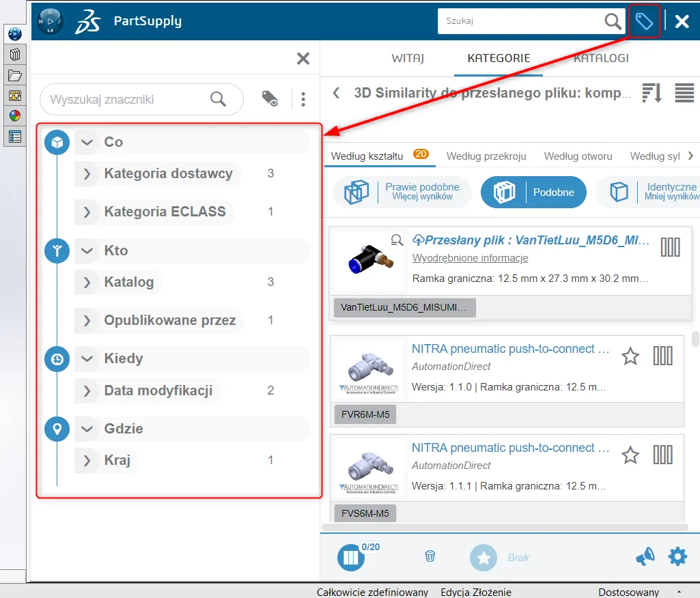The width and height of the screenshot is (700, 598).
Task: Select Podobne similarity level
Action: click(533, 193)
